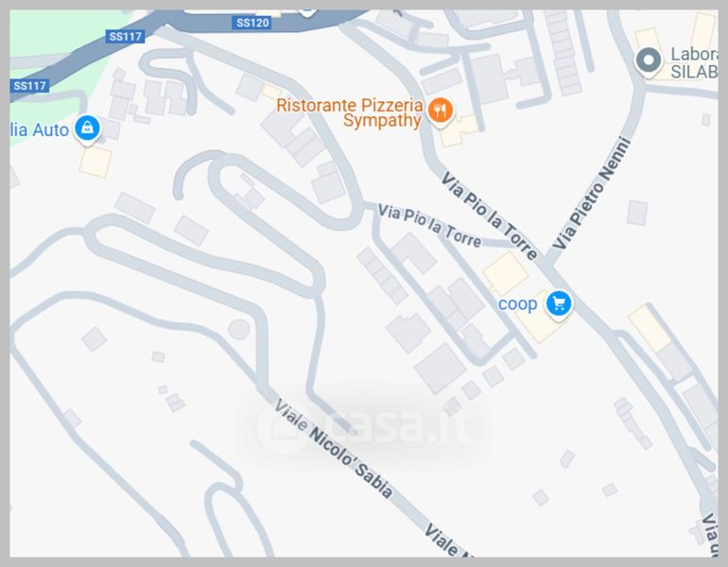Click the Auto business text label
Screen dimensions: 728x567
pyautogui.click(x=40, y=129)
